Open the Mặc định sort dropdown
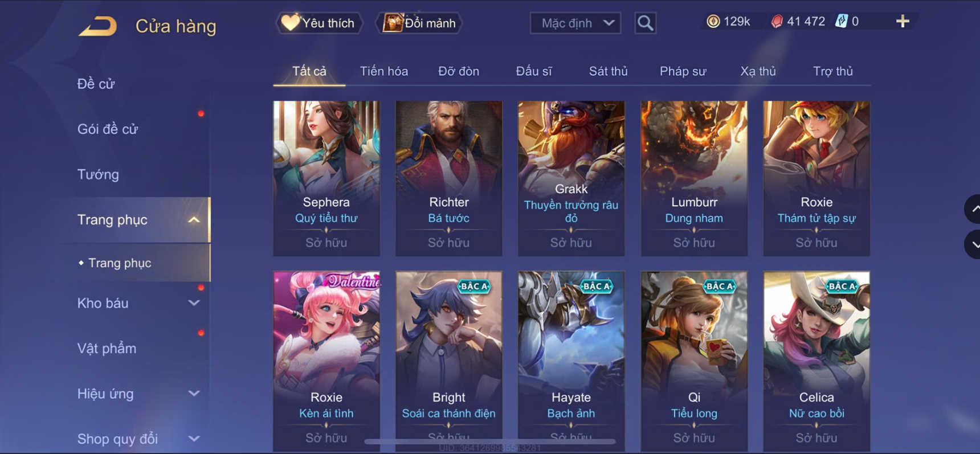Image resolution: width=980 pixels, height=454 pixels. pyautogui.click(x=575, y=23)
